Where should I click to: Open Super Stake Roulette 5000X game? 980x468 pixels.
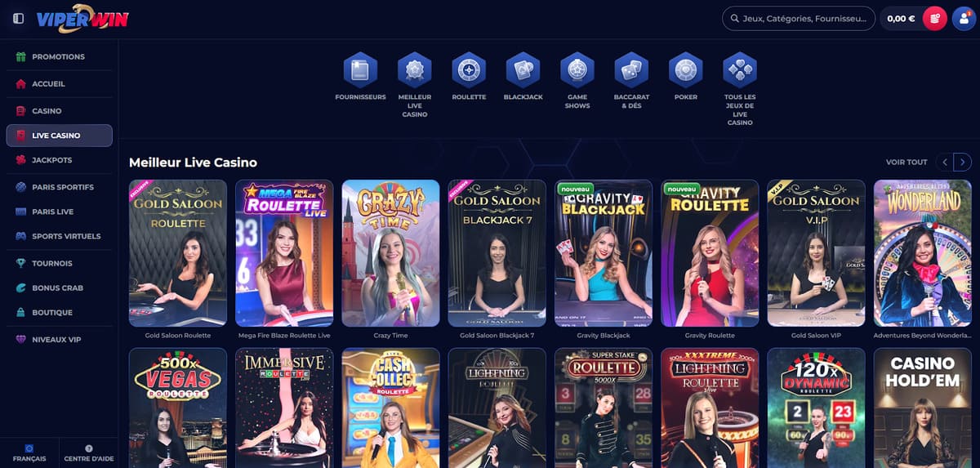(x=604, y=408)
